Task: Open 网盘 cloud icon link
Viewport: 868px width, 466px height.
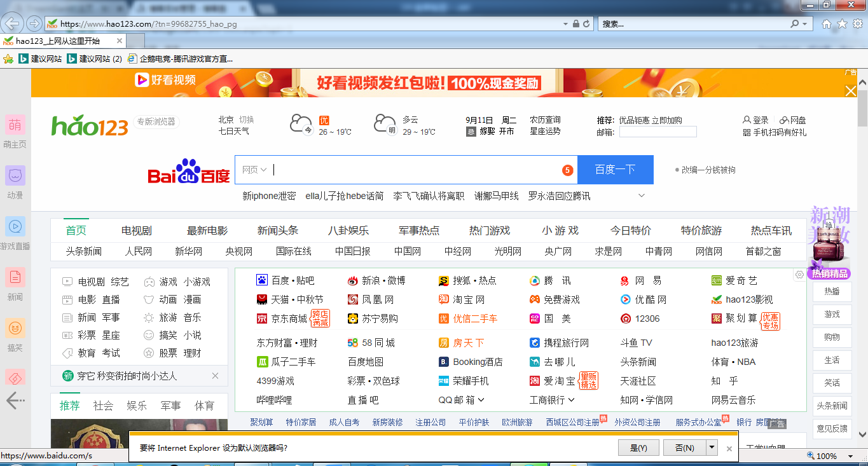Action: (x=793, y=120)
